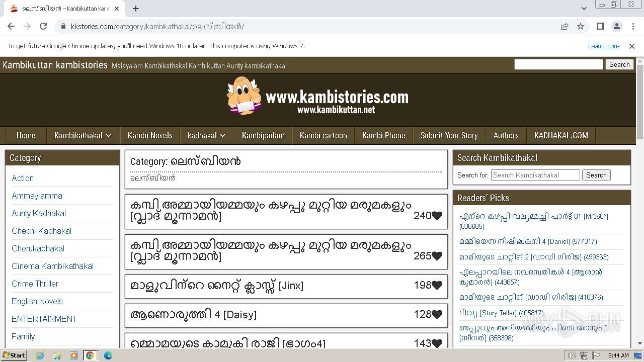Open the Chrome profile icon
The image size is (644, 362).
tap(617, 26)
